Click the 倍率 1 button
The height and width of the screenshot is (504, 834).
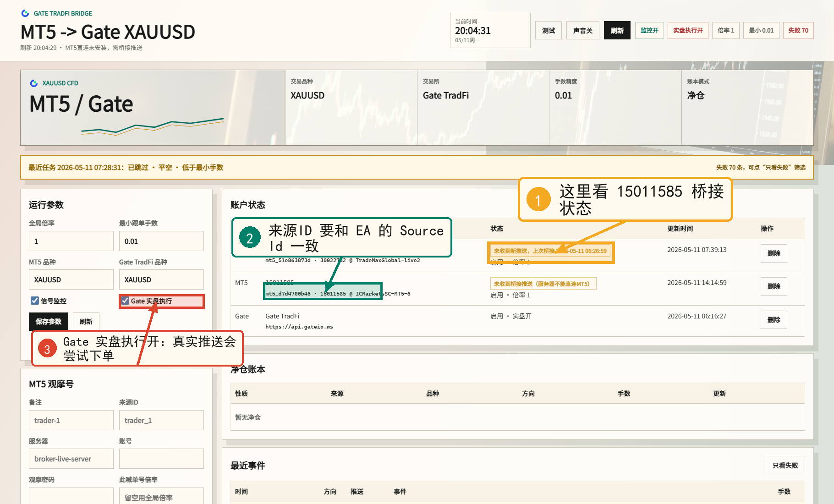click(x=726, y=30)
